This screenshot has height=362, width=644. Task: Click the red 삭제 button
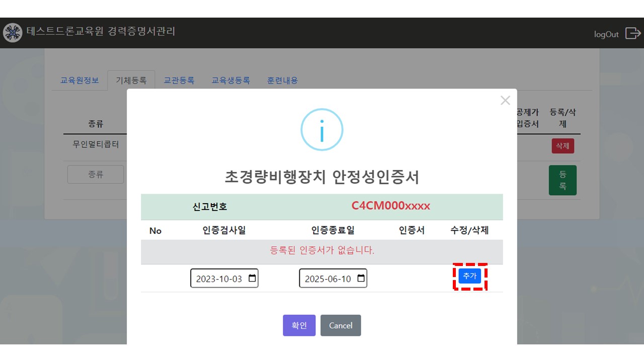pos(562,146)
